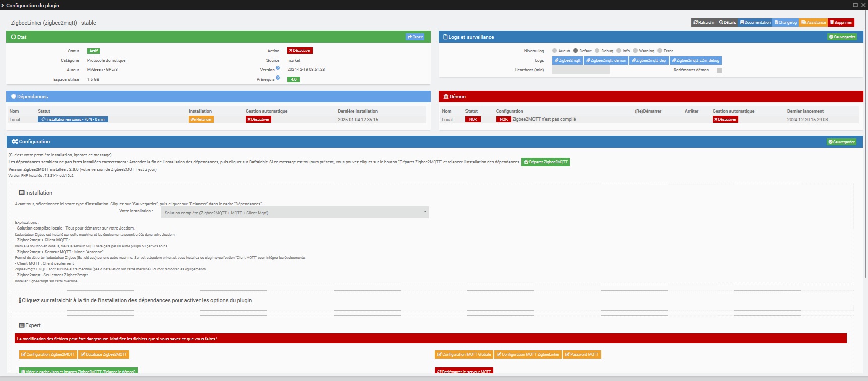Screen dimensions: 868x381
Task: Open the Votre installation dropdown
Action: (x=295, y=212)
